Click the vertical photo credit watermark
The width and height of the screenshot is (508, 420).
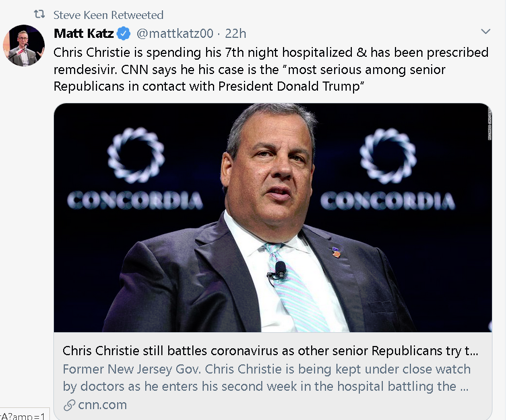[x=490, y=124]
